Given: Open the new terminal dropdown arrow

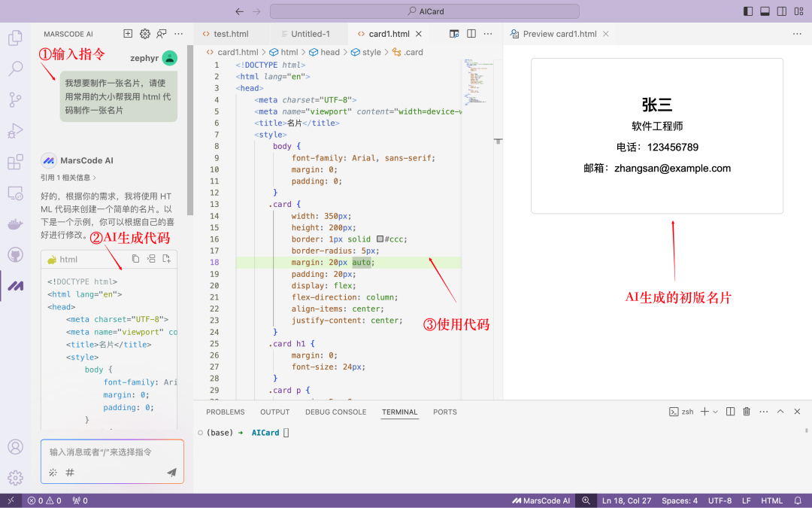Looking at the screenshot, I should tap(715, 412).
